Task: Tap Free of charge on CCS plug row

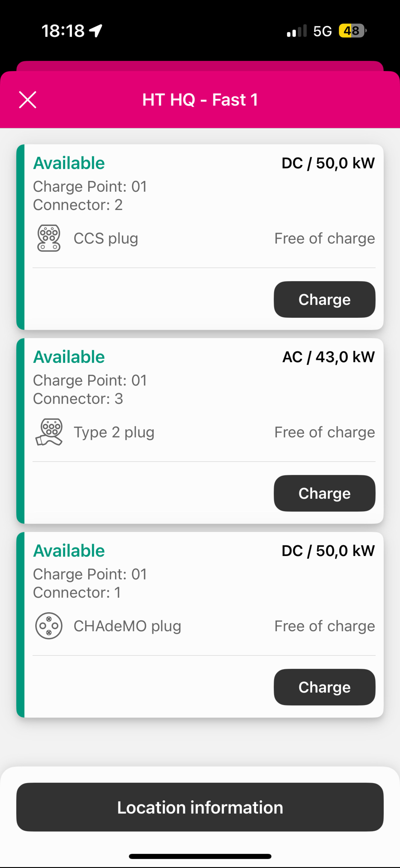Action: (x=325, y=238)
